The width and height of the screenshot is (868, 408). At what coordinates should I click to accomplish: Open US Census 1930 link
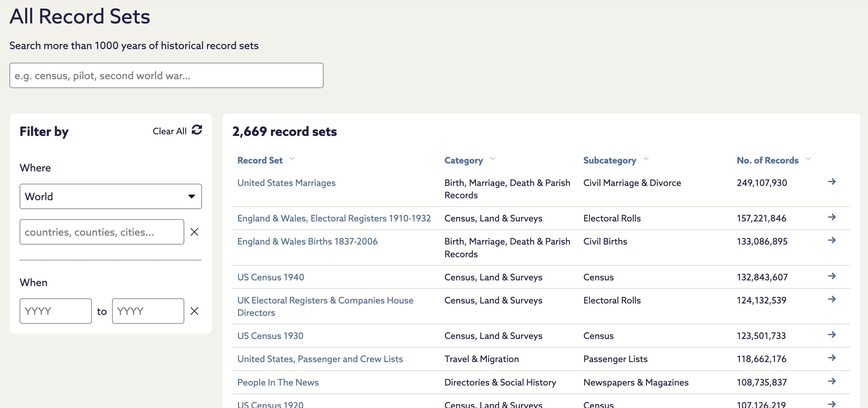[270, 336]
